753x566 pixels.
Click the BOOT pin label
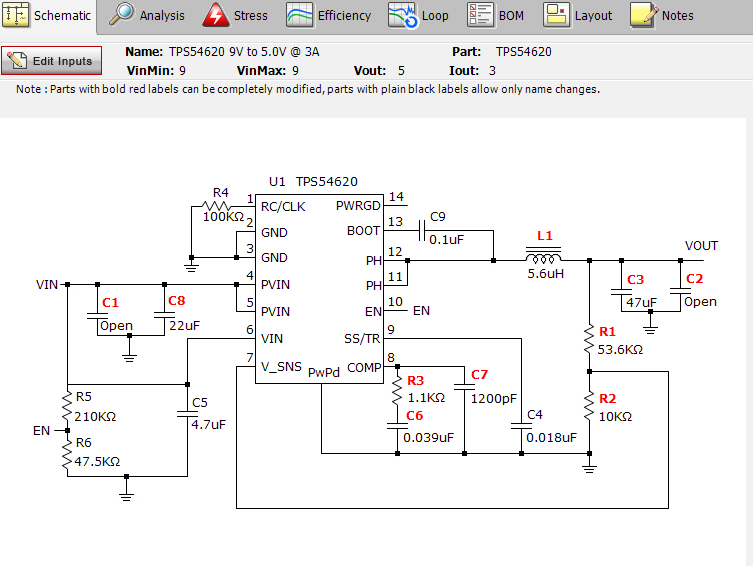363,231
